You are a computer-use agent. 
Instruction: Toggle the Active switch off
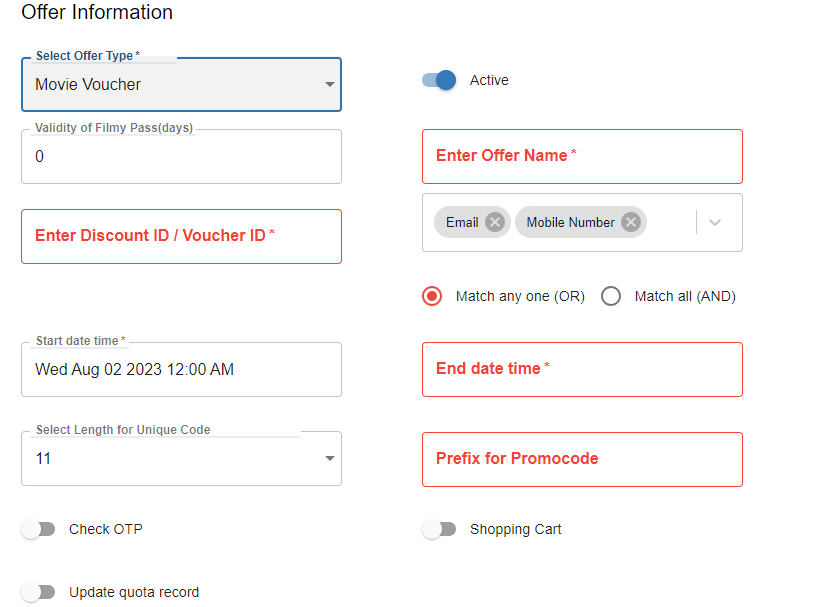pyautogui.click(x=439, y=80)
